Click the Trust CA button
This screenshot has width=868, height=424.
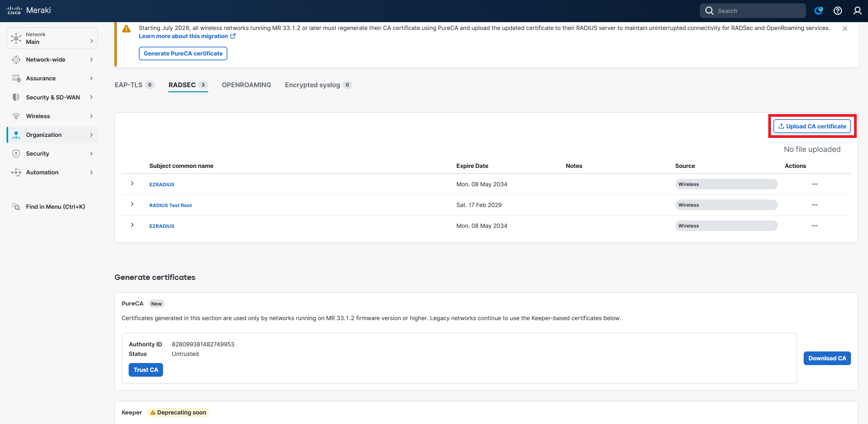coord(146,370)
